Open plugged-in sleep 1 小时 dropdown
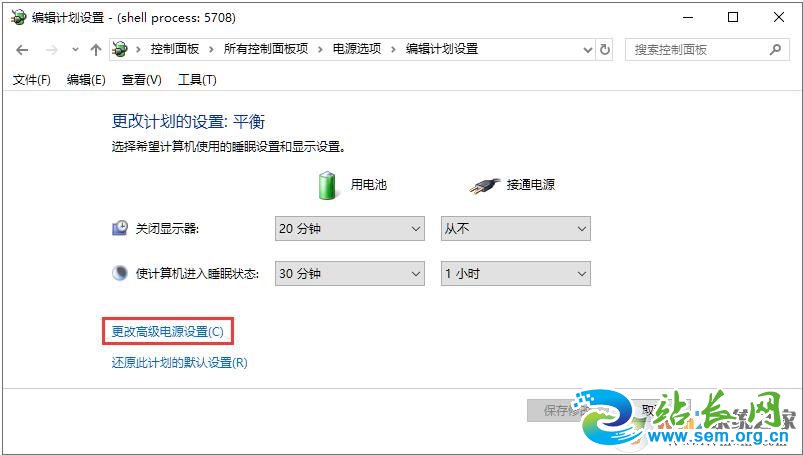Screen dimensions: 803x455 tap(516, 274)
